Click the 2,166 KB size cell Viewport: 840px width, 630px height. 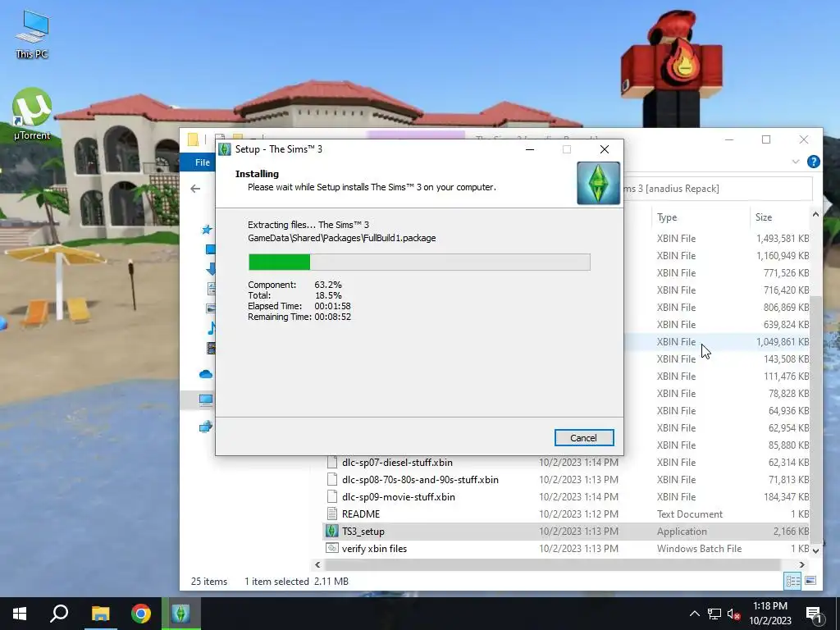point(792,532)
